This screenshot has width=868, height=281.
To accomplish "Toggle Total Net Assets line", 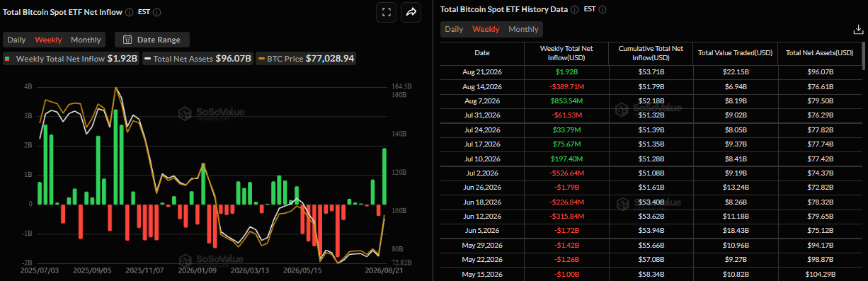I will coord(198,59).
